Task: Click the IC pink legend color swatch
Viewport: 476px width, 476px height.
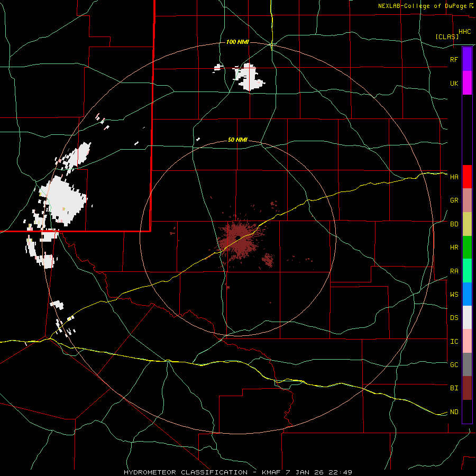Action: [467, 341]
